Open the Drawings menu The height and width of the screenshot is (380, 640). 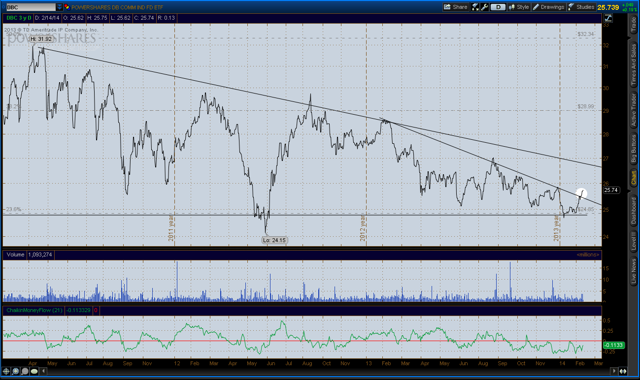pyautogui.click(x=549, y=7)
